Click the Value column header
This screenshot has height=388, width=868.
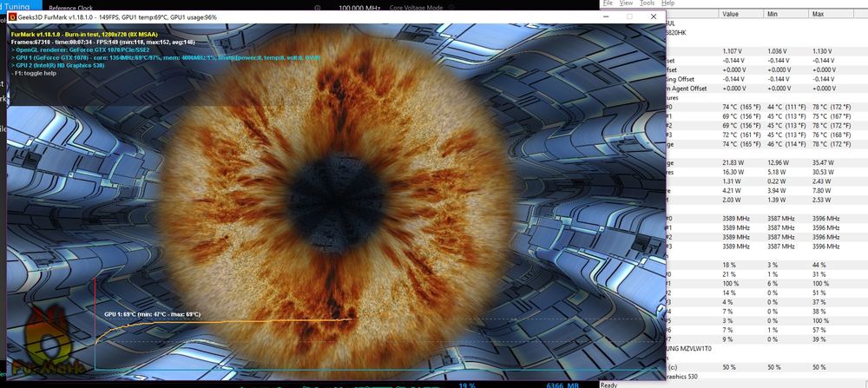[x=731, y=15]
